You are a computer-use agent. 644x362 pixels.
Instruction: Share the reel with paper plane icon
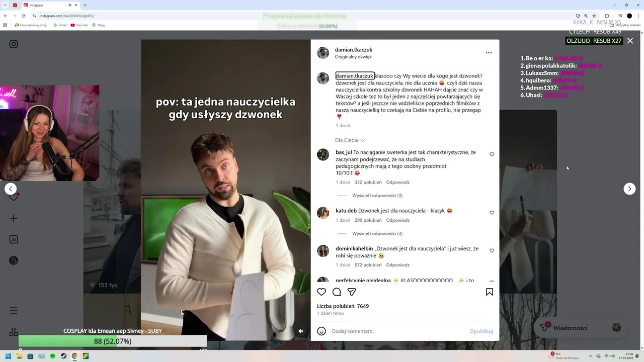click(352, 292)
